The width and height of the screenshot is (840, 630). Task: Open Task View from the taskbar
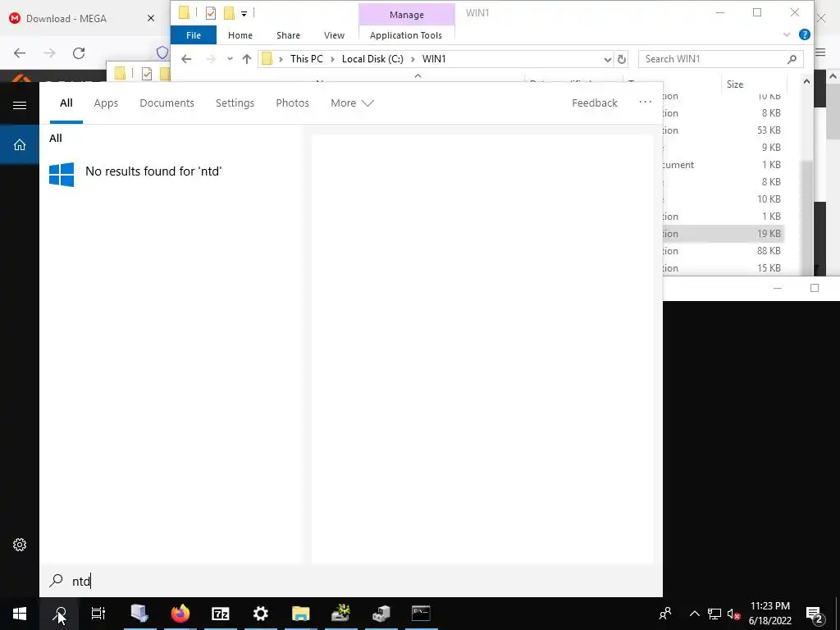tap(98, 614)
